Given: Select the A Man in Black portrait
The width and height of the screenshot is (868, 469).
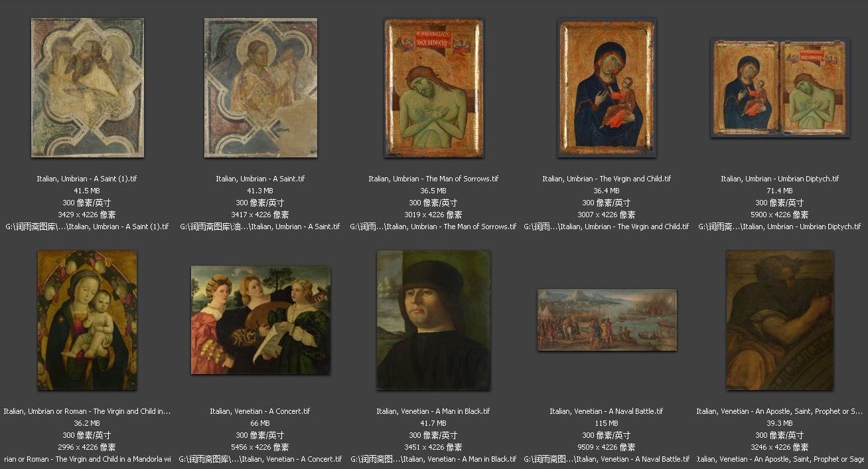Looking at the screenshot, I should pos(434,320).
